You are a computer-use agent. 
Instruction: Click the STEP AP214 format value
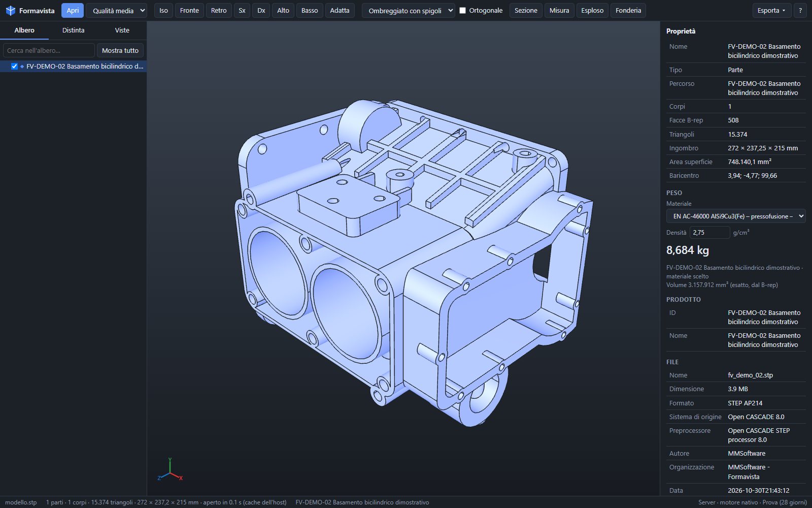[745, 403]
